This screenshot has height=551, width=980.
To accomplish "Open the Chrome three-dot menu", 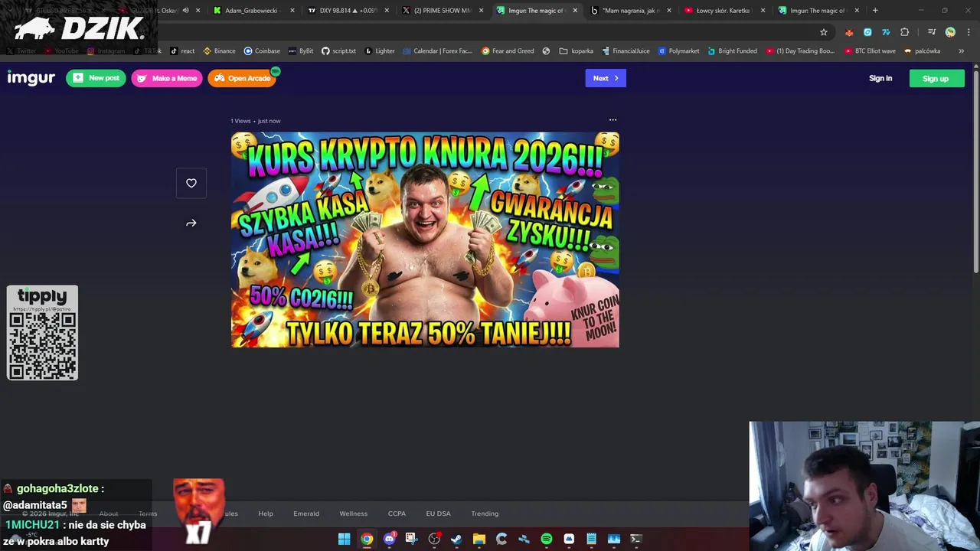I will [968, 32].
